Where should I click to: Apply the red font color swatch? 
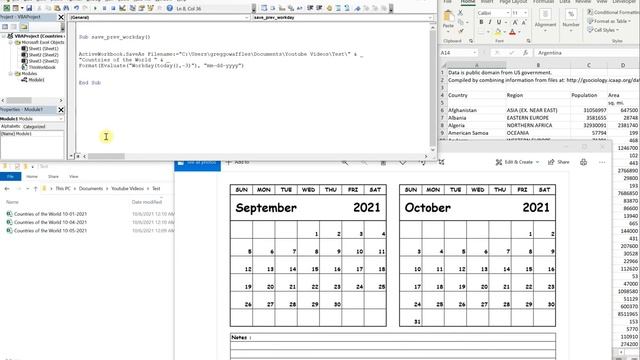click(x=512, y=32)
